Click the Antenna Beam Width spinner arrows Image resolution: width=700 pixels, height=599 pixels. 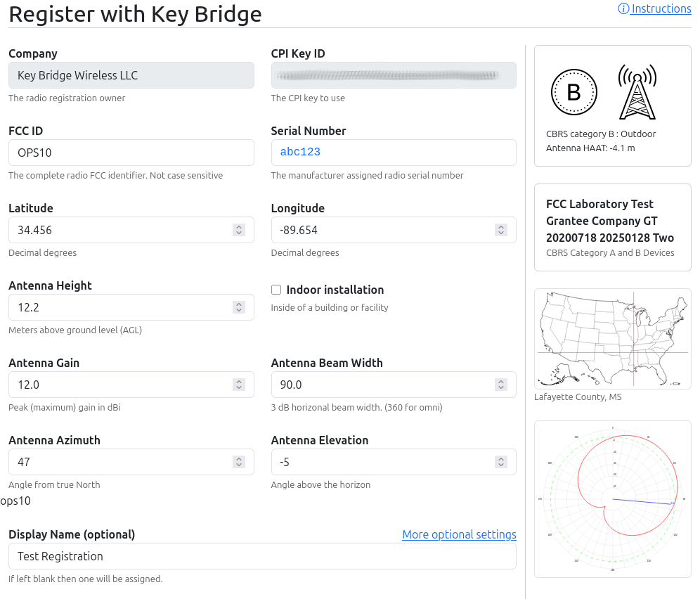(501, 385)
